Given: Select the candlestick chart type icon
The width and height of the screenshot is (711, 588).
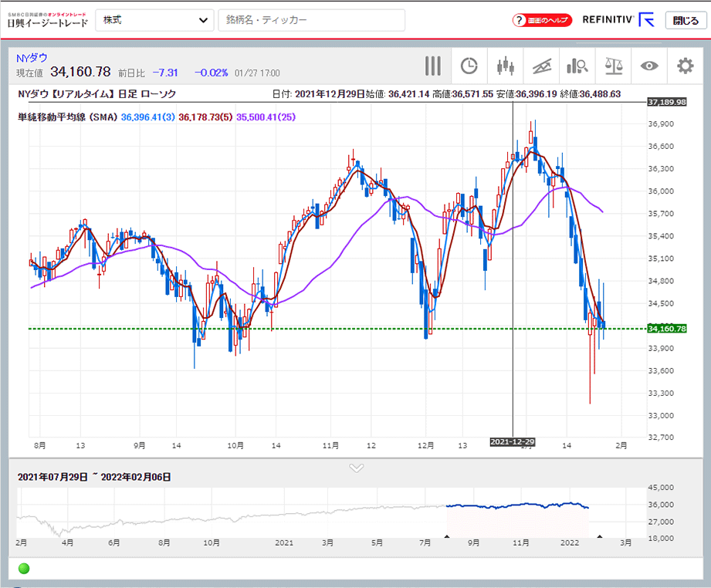Looking at the screenshot, I should pyautogui.click(x=506, y=66).
